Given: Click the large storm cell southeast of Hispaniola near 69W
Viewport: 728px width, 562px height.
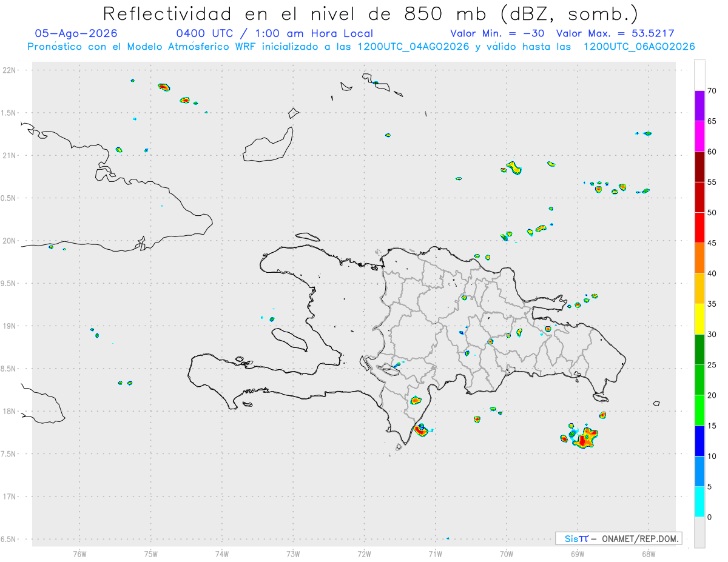Looking at the screenshot, I should pyautogui.click(x=585, y=438).
